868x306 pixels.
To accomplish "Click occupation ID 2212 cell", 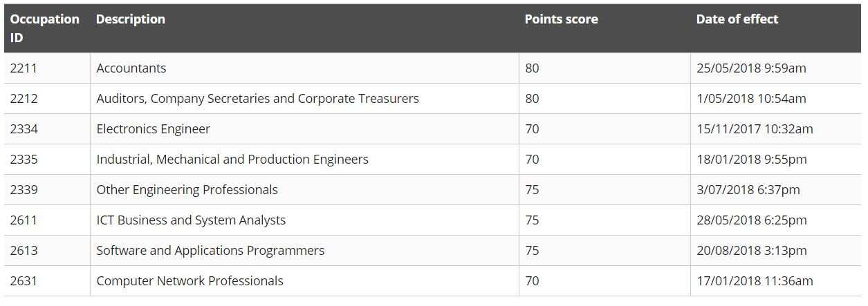I will coord(24,99).
